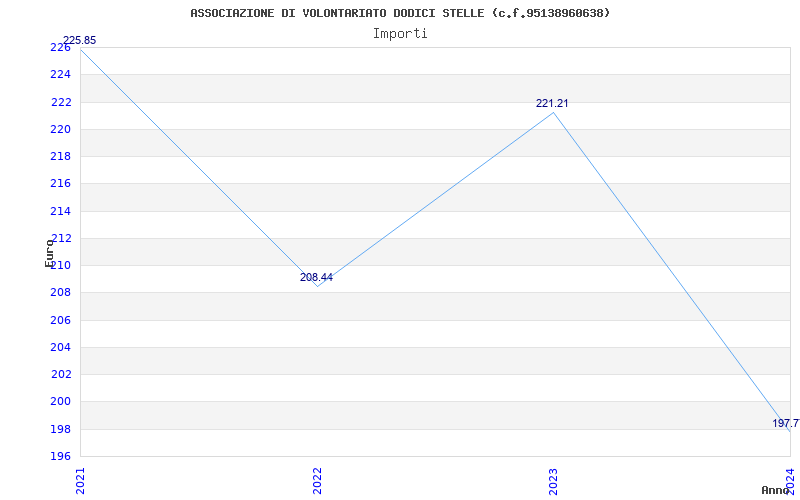800x500 pixels.
Task: Select the 2021 x-axis label
Action: (x=80, y=481)
